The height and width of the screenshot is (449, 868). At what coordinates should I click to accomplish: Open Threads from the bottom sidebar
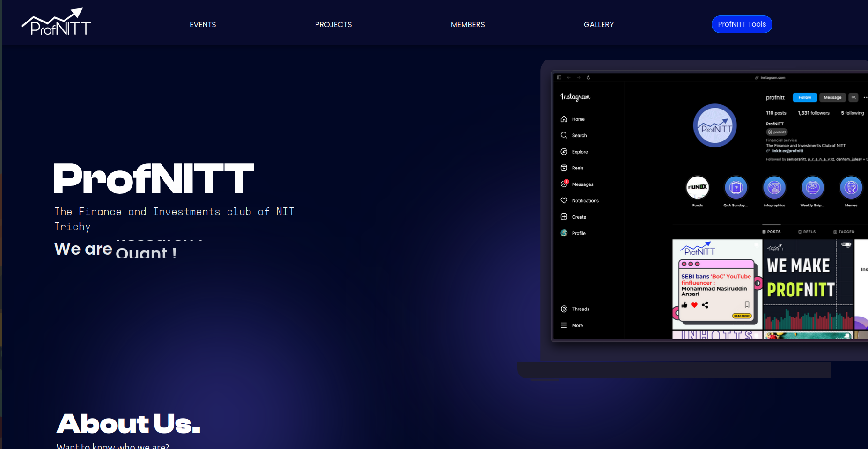coord(576,309)
